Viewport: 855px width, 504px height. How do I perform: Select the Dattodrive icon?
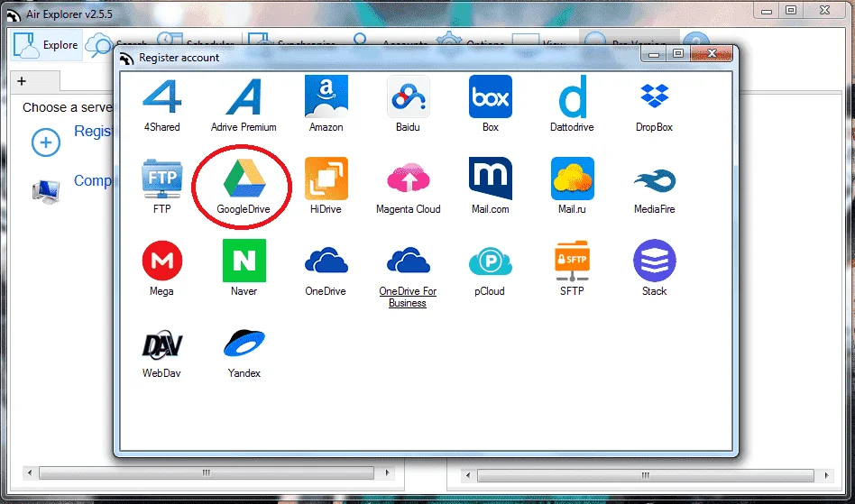[572, 97]
